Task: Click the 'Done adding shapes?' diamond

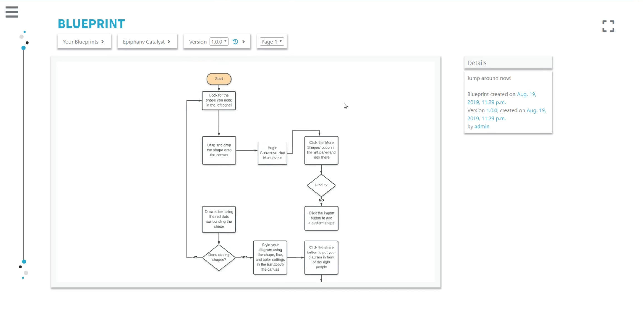Action: point(219,257)
